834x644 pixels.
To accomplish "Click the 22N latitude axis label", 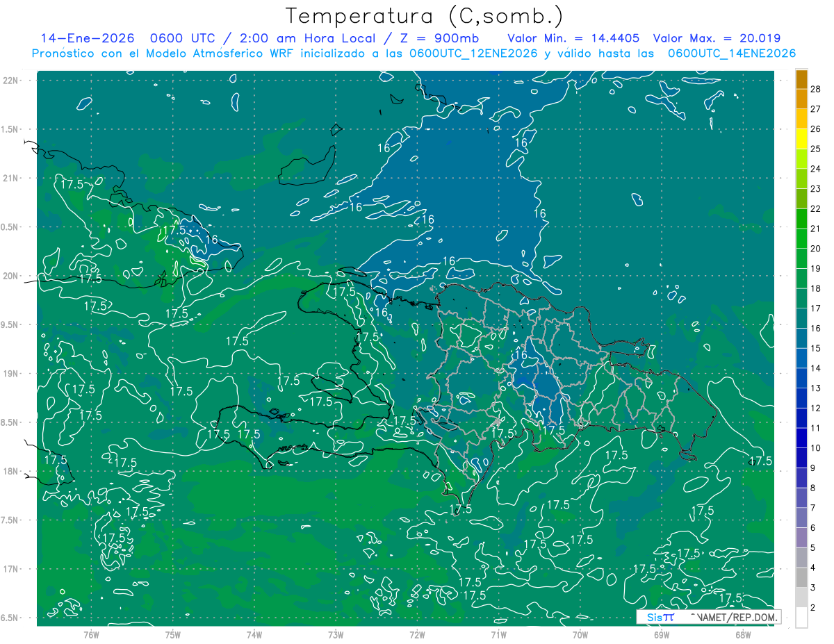I will [11, 81].
